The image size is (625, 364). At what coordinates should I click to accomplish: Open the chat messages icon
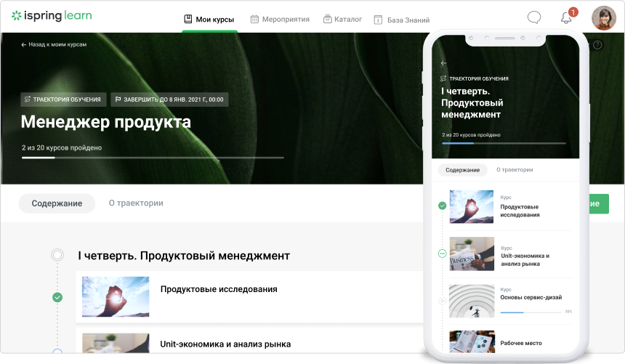pyautogui.click(x=534, y=18)
